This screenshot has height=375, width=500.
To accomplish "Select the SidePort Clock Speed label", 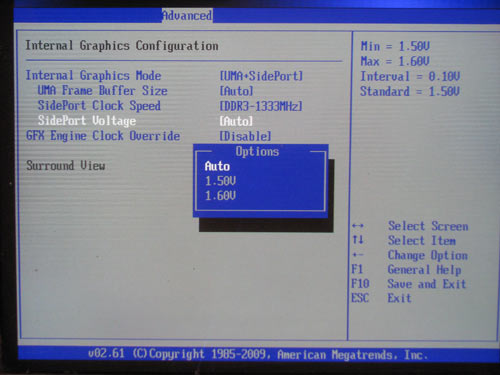I will [x=99, y=106].
